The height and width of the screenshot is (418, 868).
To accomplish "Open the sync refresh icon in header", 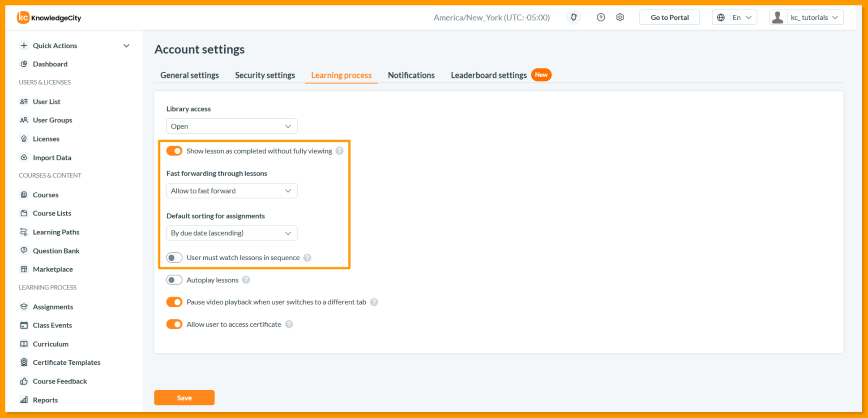I will (573, 17).
